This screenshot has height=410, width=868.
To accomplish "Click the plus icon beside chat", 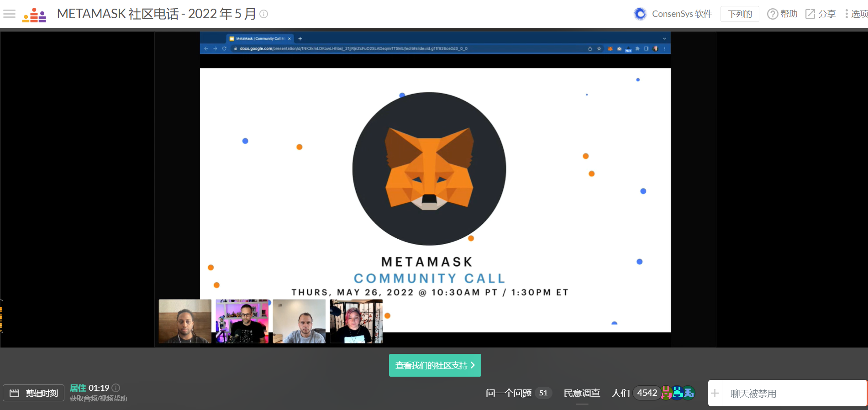I will tap(715, 393).
